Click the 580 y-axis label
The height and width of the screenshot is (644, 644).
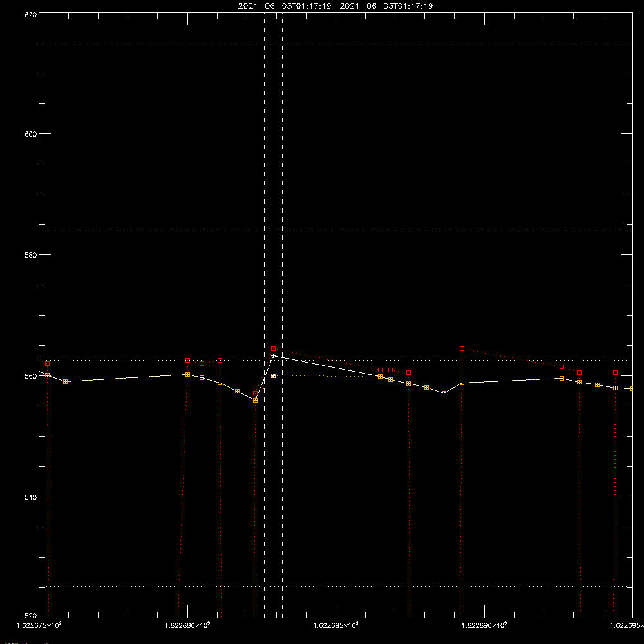(x=31, y=254)
